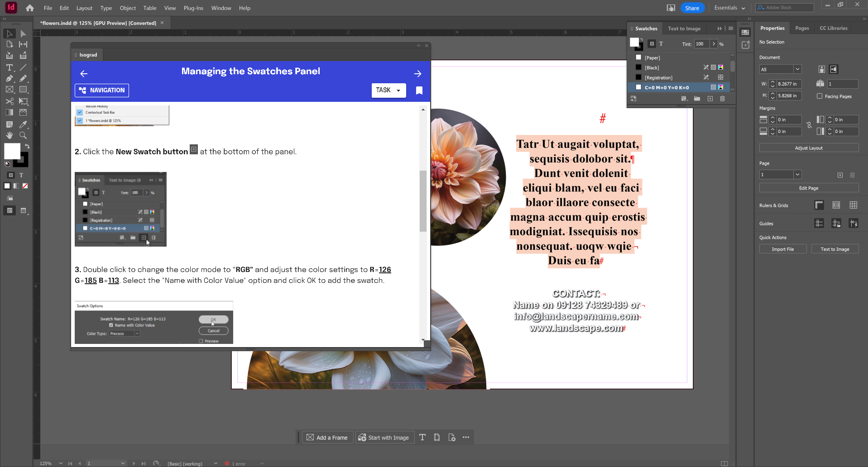Image resolution: width=868 pixels, height=467 pixels.
Task: Set portrait page orientation
Action: pos(822,69)
